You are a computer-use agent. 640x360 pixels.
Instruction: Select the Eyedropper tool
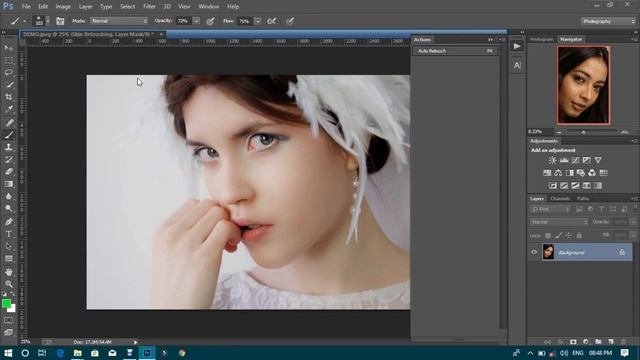(9, 109)
